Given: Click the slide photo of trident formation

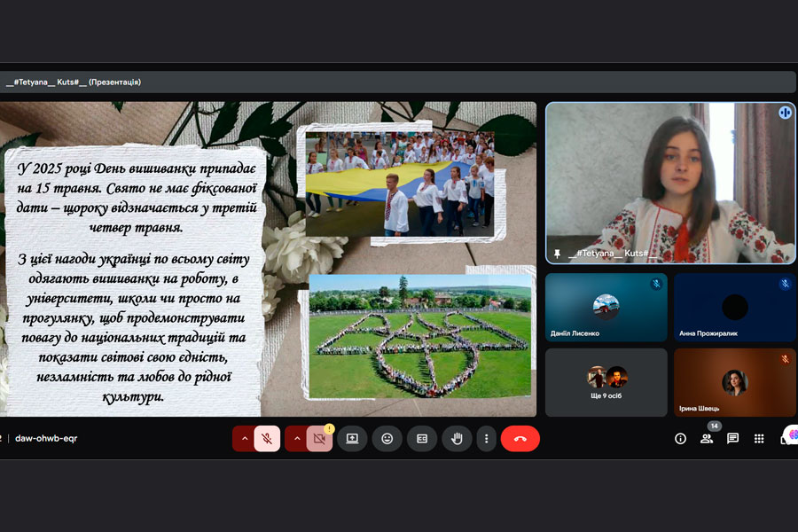Looking at the screenshot, I should 420,337.
